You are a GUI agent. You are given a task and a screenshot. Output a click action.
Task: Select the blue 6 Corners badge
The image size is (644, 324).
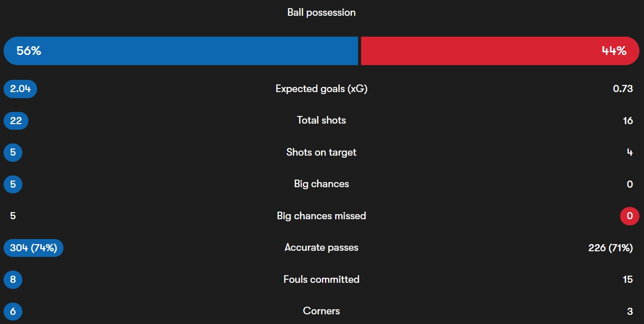pos(13,311)
